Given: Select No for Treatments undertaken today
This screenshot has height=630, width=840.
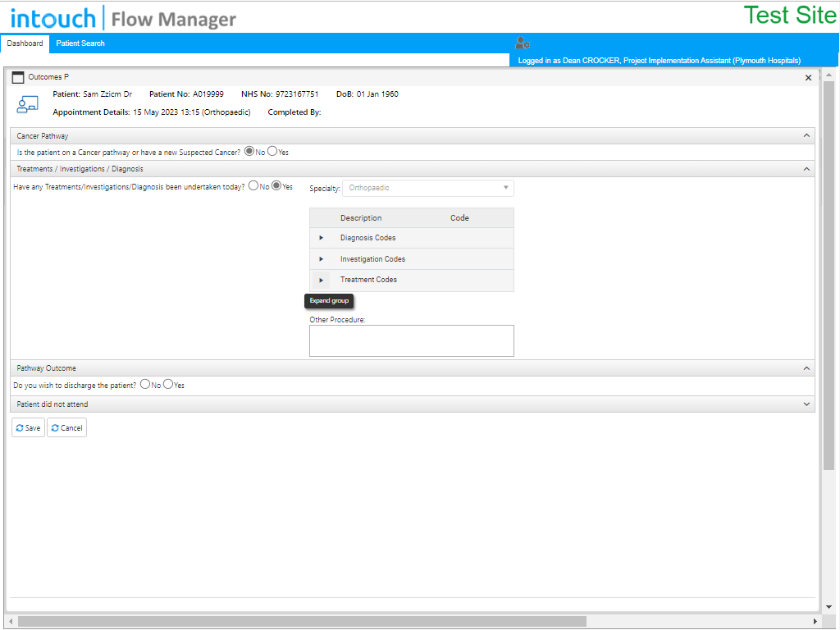Looking at the screenshot, I should click(253, 186).
